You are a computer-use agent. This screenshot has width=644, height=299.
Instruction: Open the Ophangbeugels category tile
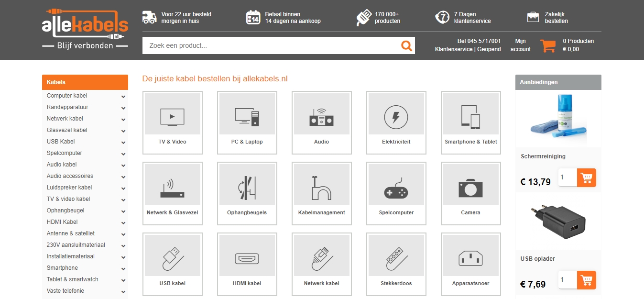point(247,193)
